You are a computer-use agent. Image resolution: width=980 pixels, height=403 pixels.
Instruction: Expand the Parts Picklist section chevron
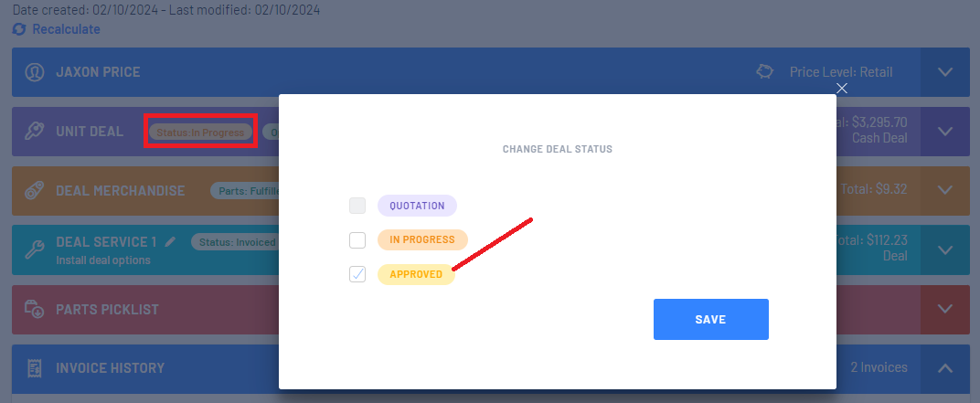[x=945, y=309]
